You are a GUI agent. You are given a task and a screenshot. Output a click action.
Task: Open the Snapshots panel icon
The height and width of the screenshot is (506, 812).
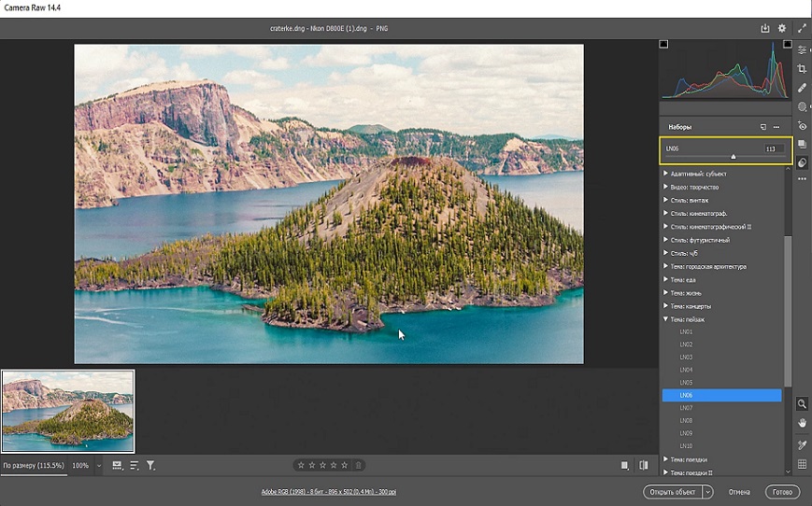(802, 144)
